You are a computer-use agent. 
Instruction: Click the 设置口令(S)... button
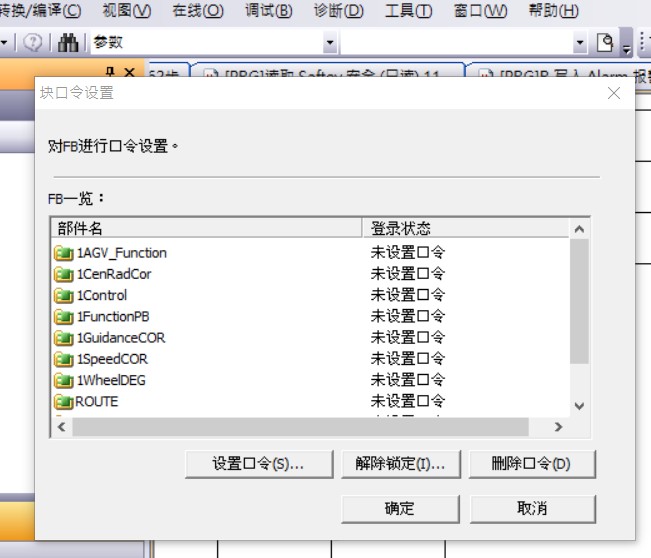point(258,464)
